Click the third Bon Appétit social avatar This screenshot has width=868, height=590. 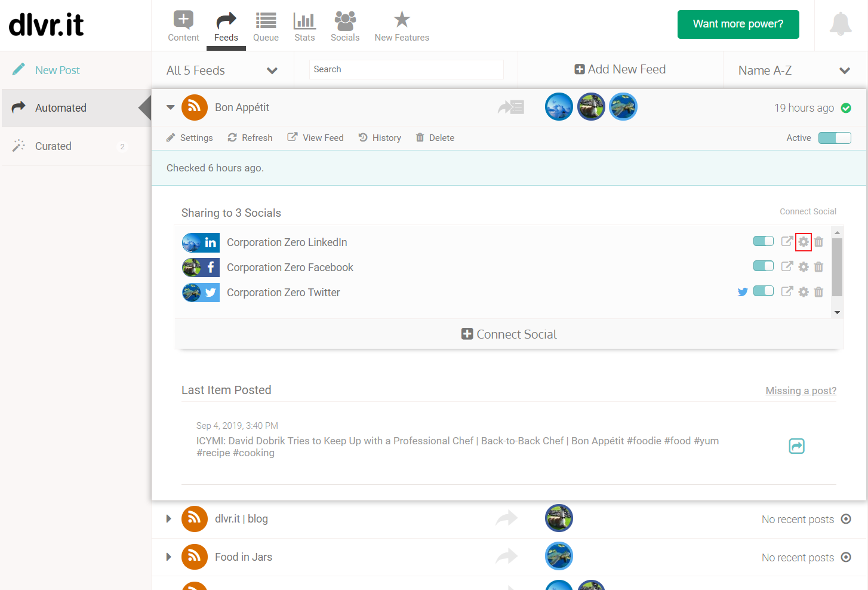(623, 107)
